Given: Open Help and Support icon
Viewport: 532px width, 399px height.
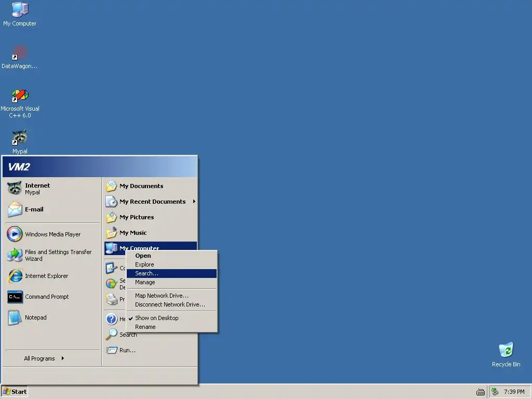Looking at the screenshot, I should tap(111, 319).
